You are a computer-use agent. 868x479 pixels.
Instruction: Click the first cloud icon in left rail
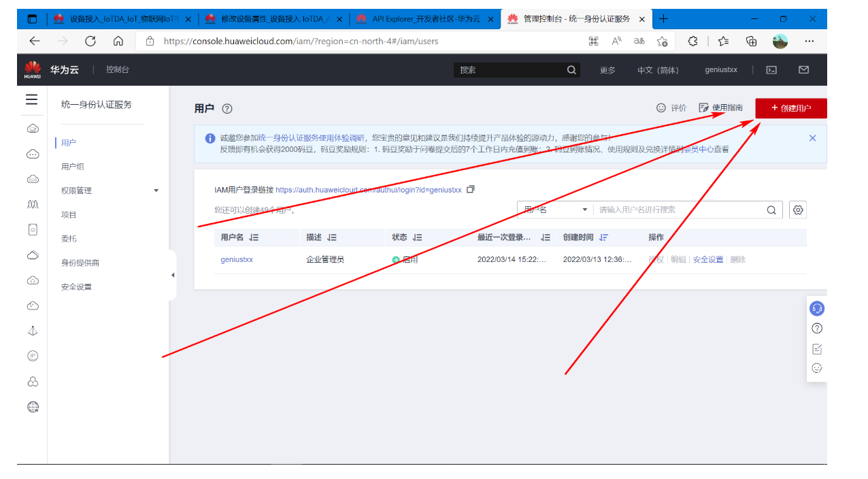point(33,129)
